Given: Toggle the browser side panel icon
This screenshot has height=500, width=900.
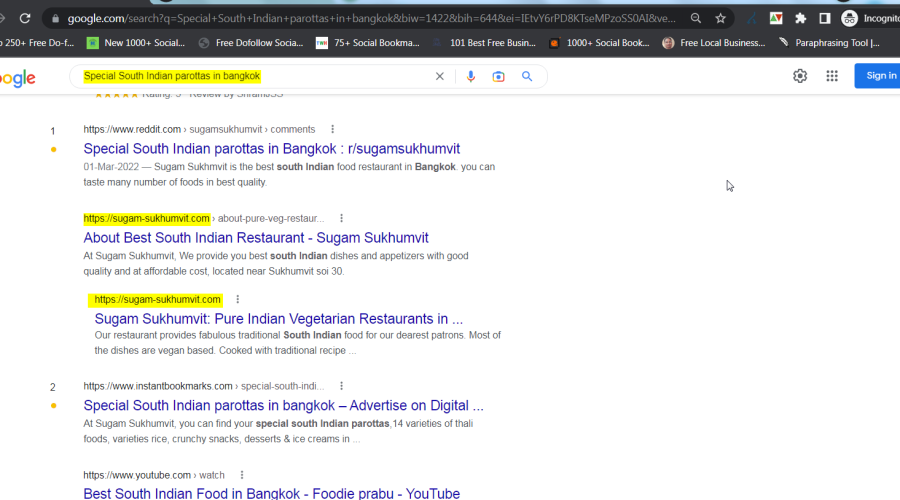Looking at the screenshot, I should tap(824, 18).
